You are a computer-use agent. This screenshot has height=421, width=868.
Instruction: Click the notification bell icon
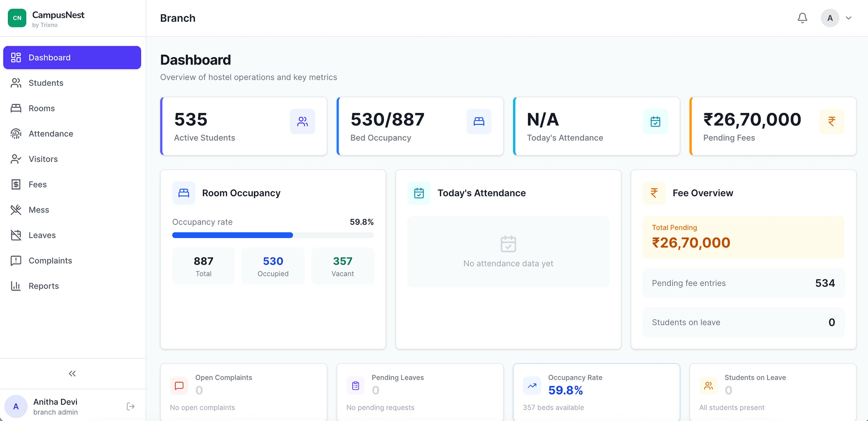tap(802, 18)
